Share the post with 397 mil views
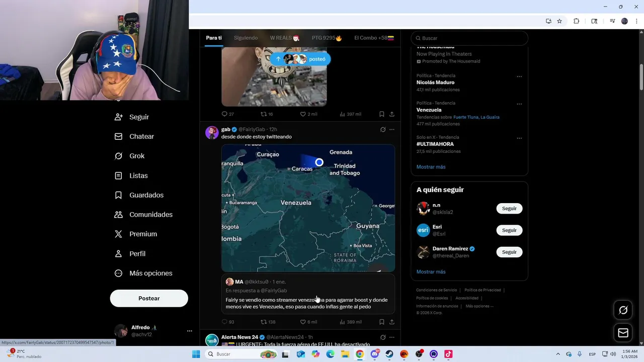The width and height of the screenshot is (644, 362). pyautogui.click(x=392, y=114)
